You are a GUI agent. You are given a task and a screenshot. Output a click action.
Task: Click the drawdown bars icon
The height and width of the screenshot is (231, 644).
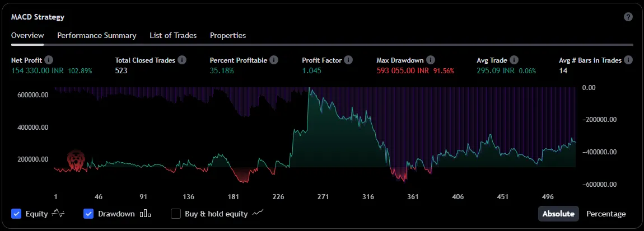point(146,214)
